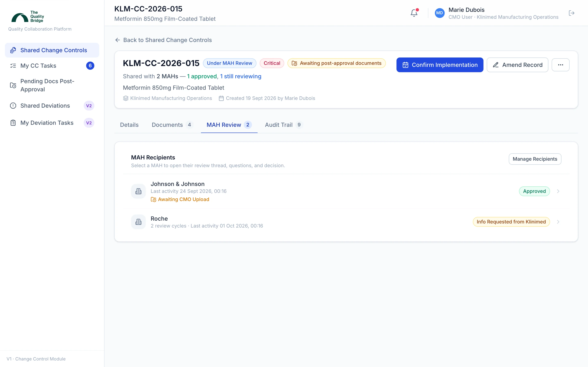Click the Roche building icon
Image resolution: width=588 pixels, height=367 pixels.
pyautogui.click(x=138, y=222)
